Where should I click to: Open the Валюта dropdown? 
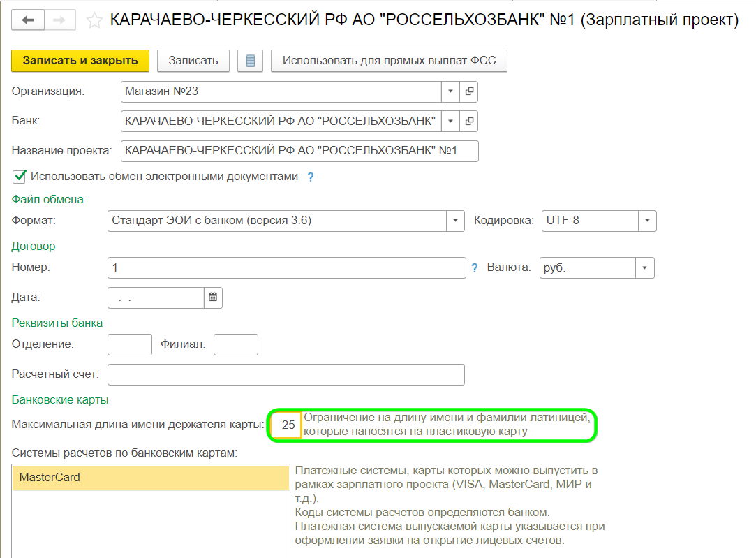pos(644,267)
